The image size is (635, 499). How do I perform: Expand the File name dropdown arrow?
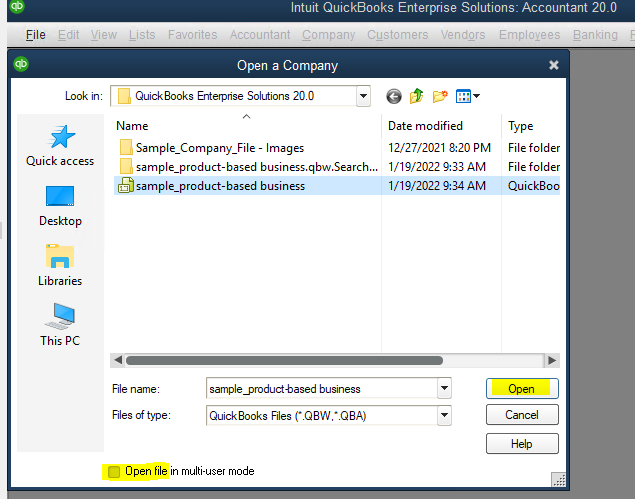click(x=444, y=388)
